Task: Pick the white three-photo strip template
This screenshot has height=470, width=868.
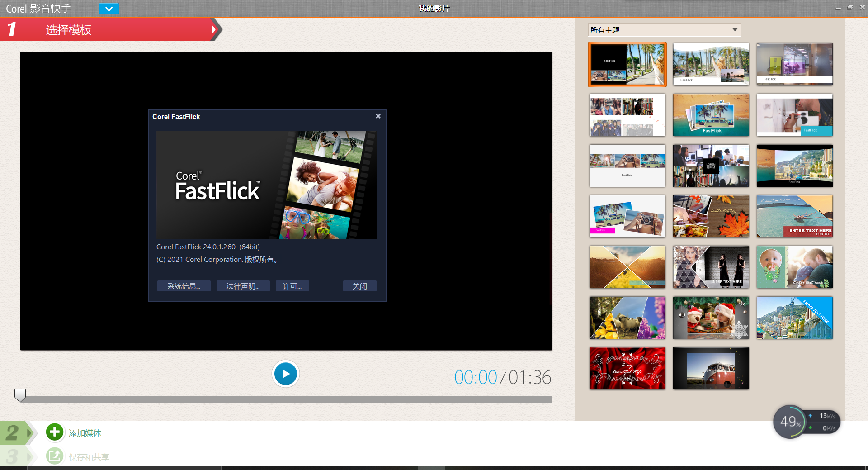Action: point(627,166)
